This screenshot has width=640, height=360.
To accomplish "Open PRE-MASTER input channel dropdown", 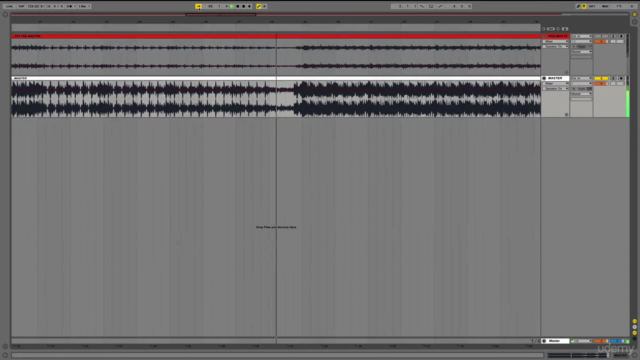I will tap(581, 41).
